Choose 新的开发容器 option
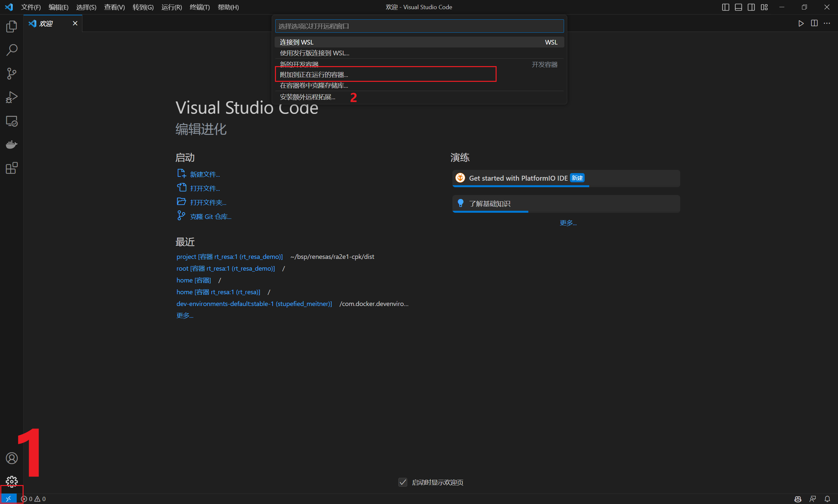Viewport: 838px width, 504px height. 419,64
